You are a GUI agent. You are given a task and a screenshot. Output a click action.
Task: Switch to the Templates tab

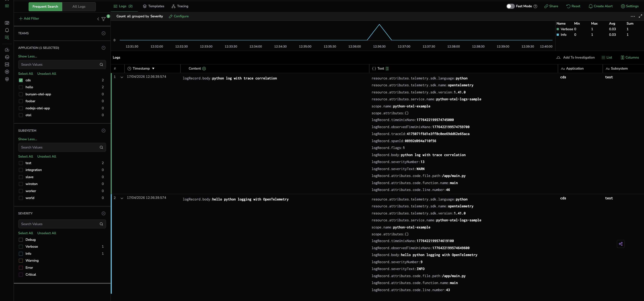click(153, 6)
